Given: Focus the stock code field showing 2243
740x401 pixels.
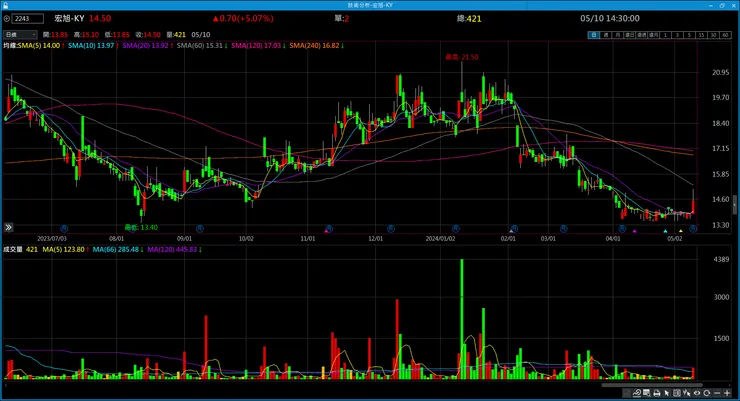Looking at the screenshot, I should point(28,19).
